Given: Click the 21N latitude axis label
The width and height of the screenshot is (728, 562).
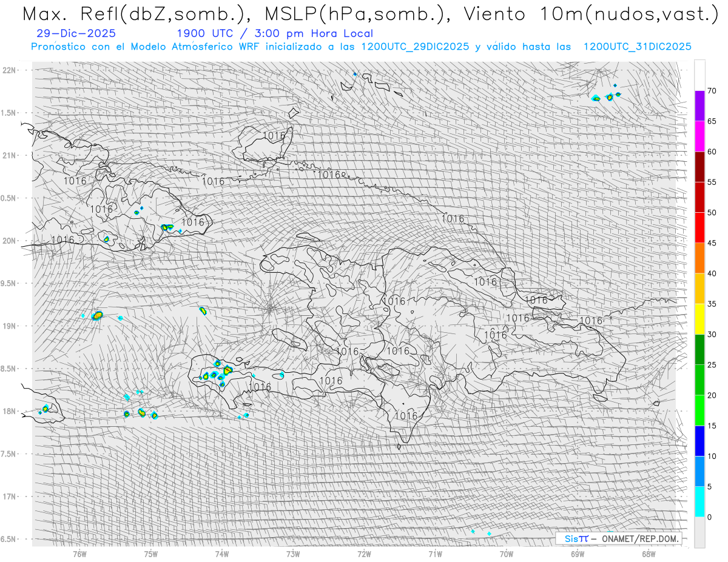Looking at the screenshot, I should pos(10,155).
